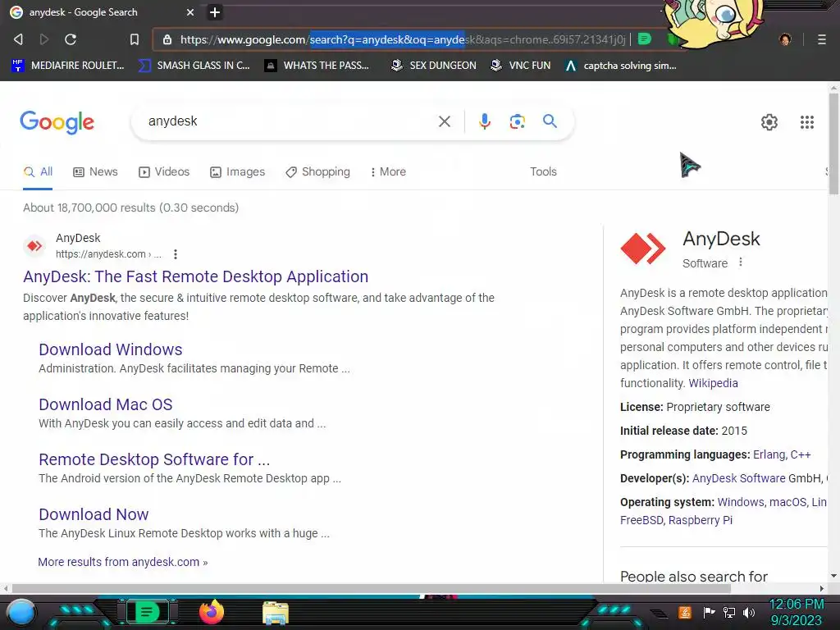Click the vertical page scrollbar thumb

(x=833, y=144)
